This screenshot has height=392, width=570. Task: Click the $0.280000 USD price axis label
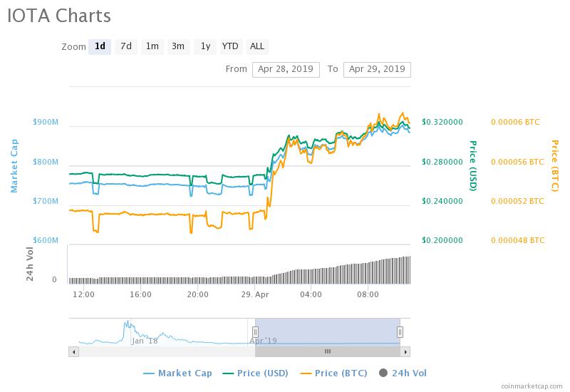[x=442, y=162]
